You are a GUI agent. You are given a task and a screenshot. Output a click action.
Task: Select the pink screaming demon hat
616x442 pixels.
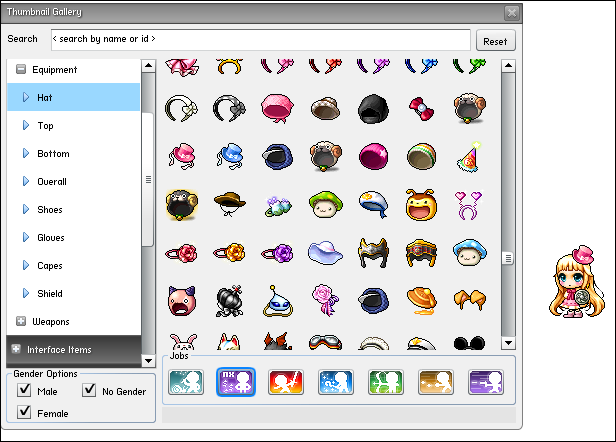pyautogui.click(x=182, y=301)
